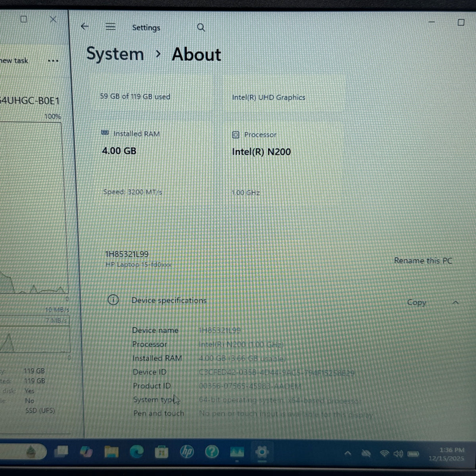Viewport: 476px width, 476px height.
Task: Switch to Task Manager in the taskbar
Action: (x=237, y=452)
